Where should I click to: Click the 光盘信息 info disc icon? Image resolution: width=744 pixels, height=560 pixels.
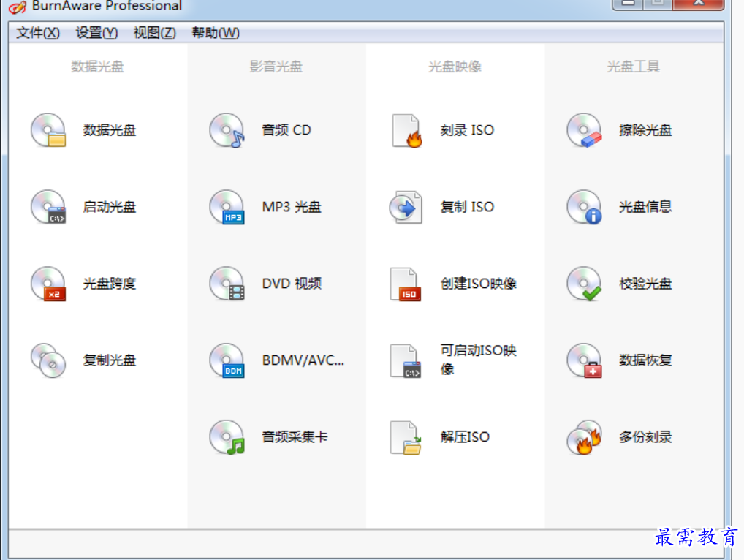point(584,207)
